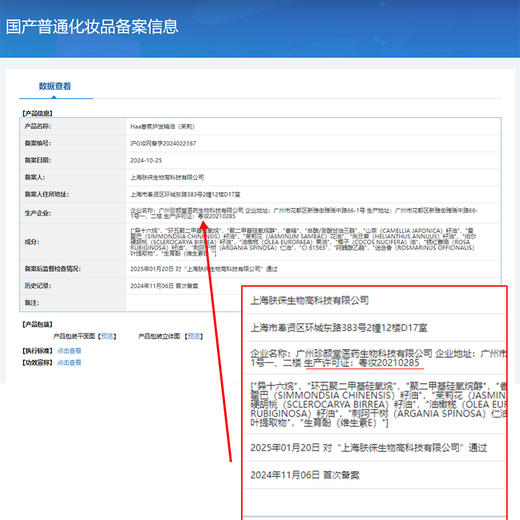Screen dimensions: 520x520
Task: Click the 备案日期 row label
Action: (38, 160)
